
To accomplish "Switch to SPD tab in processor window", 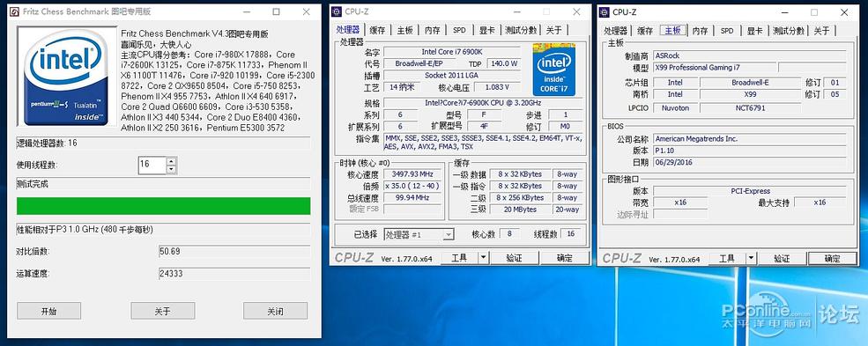I will click(459, 31).
